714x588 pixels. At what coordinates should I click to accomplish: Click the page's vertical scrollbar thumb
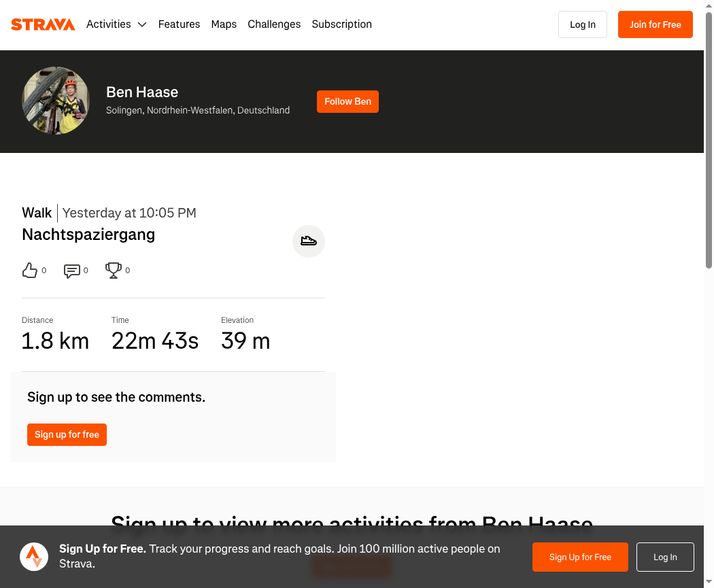point(709,140)
